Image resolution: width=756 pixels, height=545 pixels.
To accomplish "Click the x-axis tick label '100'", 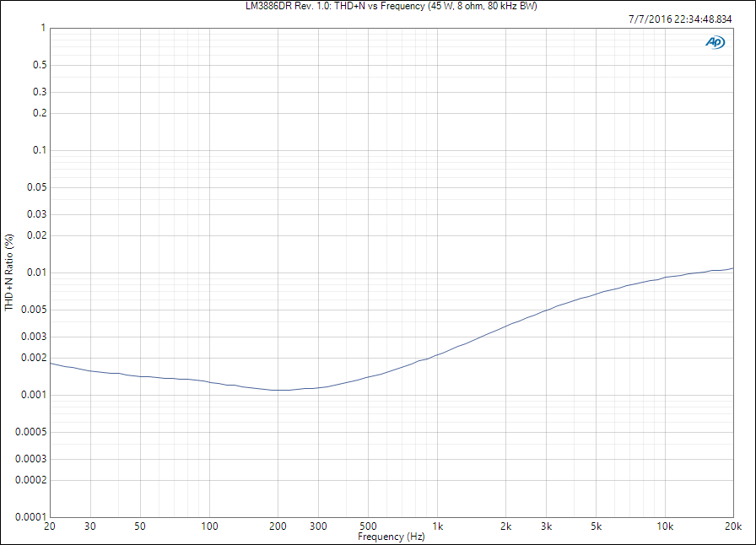I will 209,526.
